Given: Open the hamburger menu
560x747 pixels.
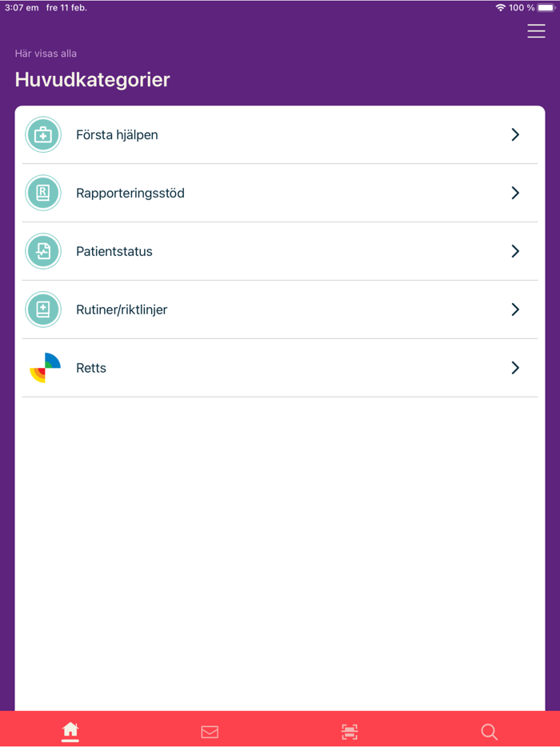Looking at the screenshot, I should pos(536,31).
